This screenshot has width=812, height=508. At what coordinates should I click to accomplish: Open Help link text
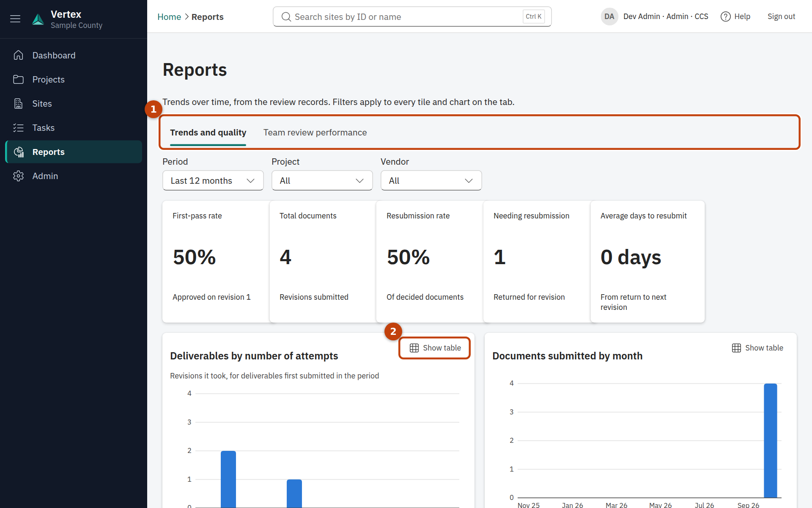(742, 17)
